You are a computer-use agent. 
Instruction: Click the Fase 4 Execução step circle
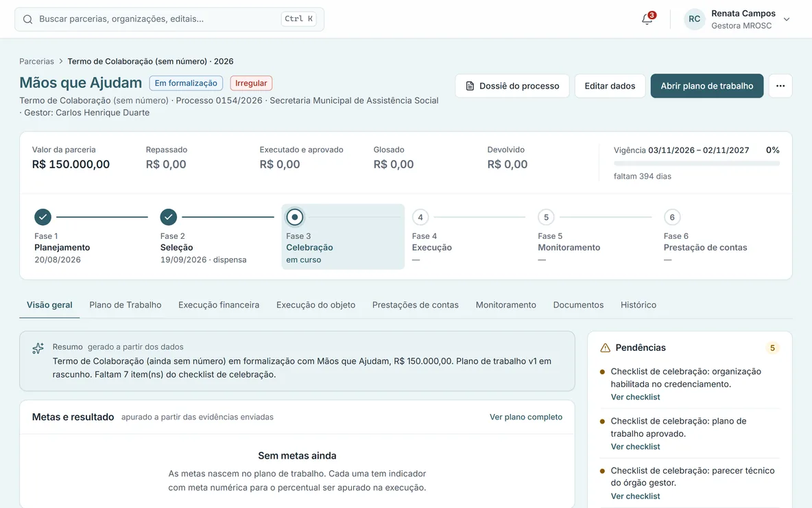point(420,217)
